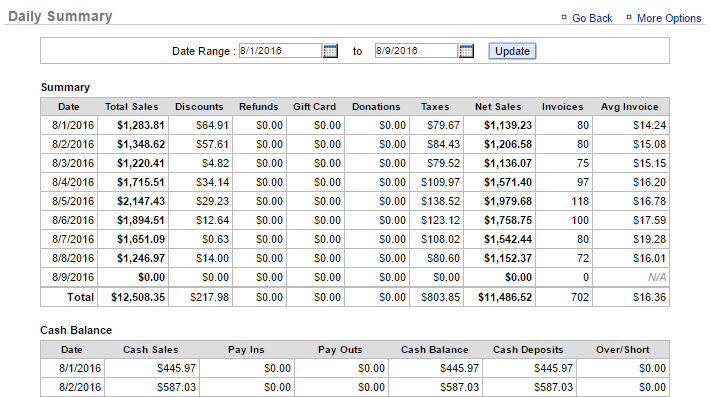Click the Donations column header
The image size is (710, 397).
(376, 107)
